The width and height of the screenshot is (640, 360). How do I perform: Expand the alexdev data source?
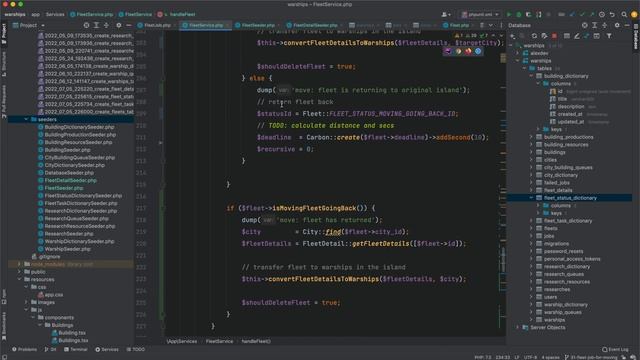518,53
